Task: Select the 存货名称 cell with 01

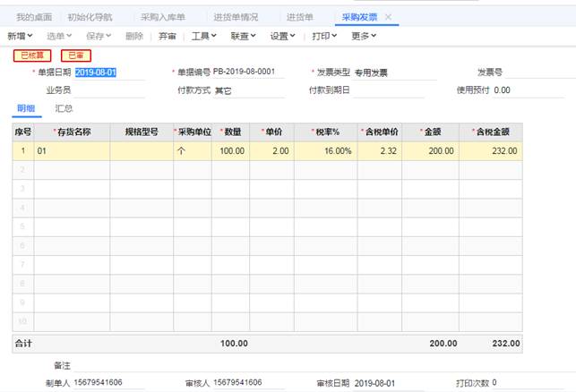Action: coord(72,151)
